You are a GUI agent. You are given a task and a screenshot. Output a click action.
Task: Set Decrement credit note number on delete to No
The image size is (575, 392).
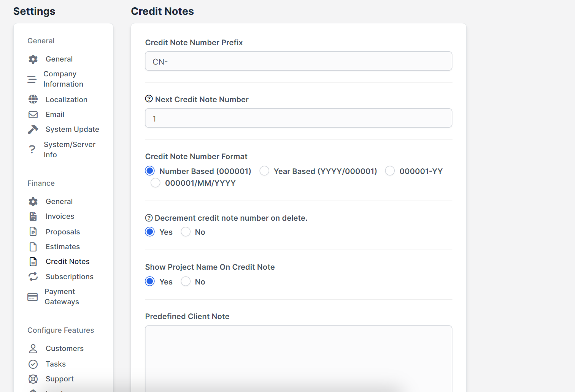click(186, 232)
